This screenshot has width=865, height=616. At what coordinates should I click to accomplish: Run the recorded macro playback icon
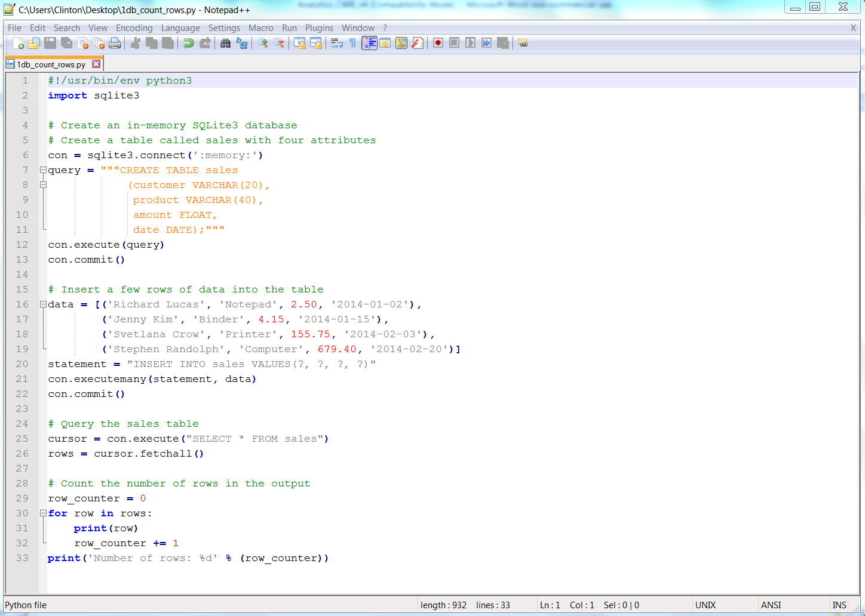click(470, 42)
